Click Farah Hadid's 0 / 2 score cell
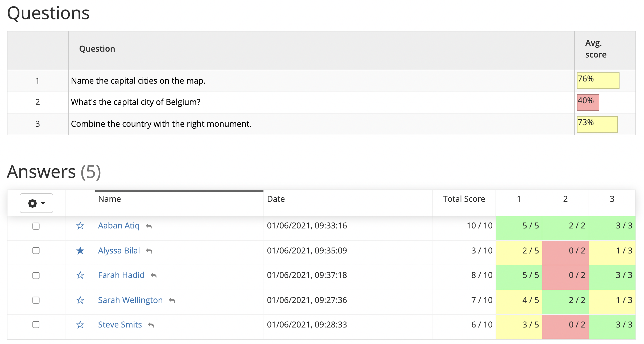The image size is (644, 344). pyautogui.click(x=565, y=277)
